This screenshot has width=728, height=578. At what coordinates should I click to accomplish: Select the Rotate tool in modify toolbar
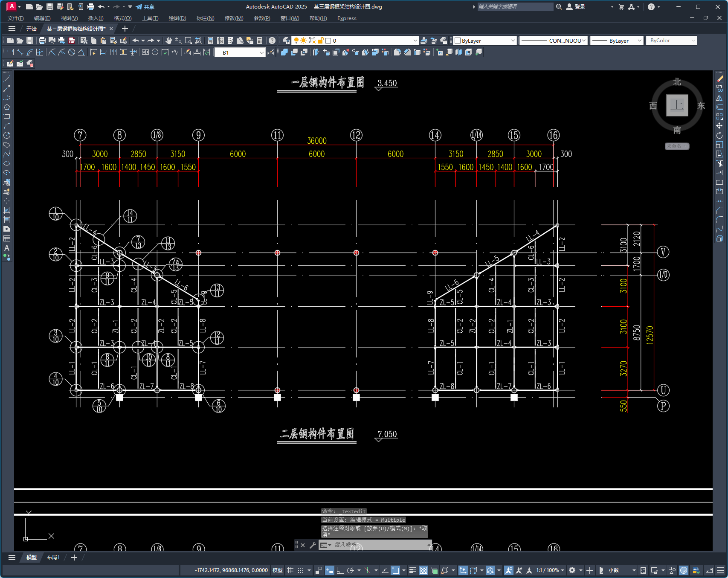point(719,135)
